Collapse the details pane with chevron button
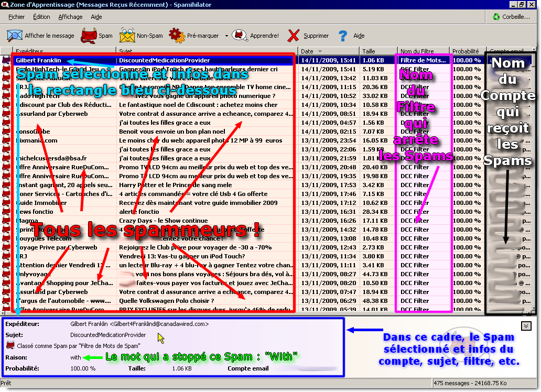This screenshot has height=392, width=541. tap(526, 326)
